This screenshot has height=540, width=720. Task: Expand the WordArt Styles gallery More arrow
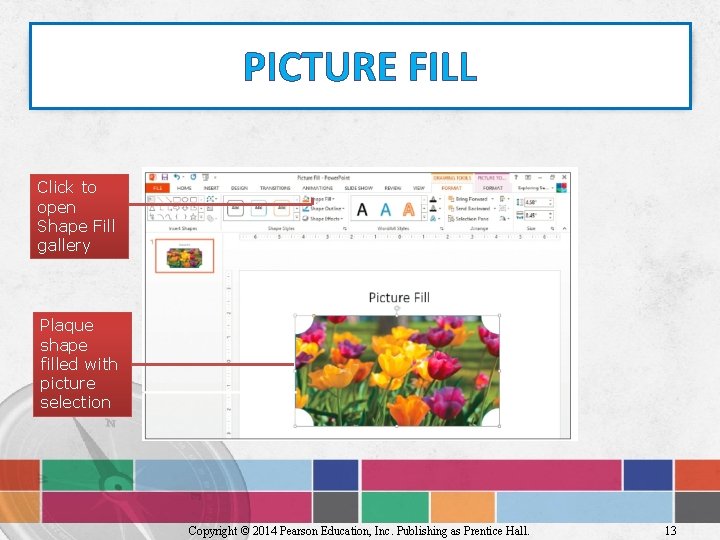424,217
